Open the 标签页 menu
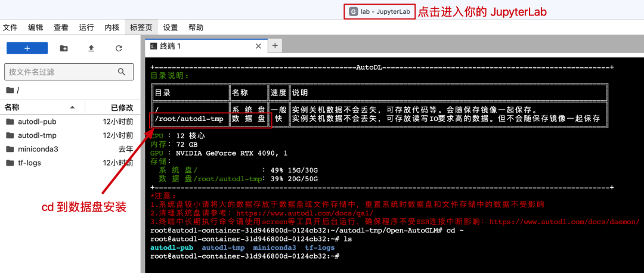The width and height of the screenshot is (644, 273). click(141, 27)
